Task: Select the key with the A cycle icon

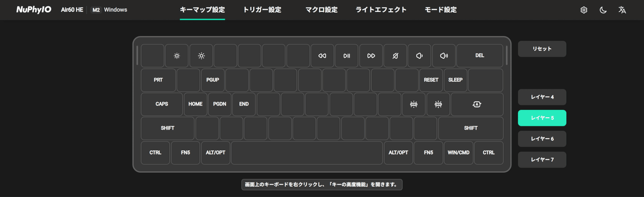Action: pos(477,104)
